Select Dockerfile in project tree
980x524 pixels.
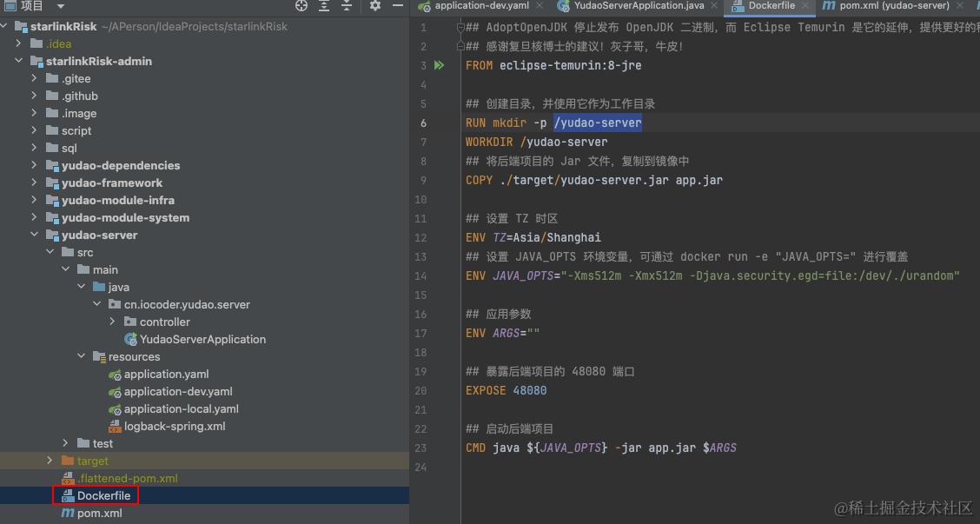pyautogui.click(x=103, y=496)
